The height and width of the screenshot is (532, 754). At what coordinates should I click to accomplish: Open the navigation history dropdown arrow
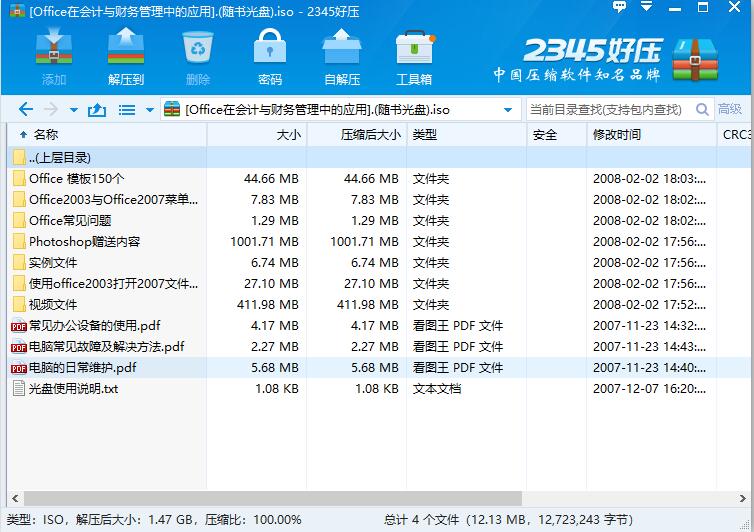coord(74,110)
